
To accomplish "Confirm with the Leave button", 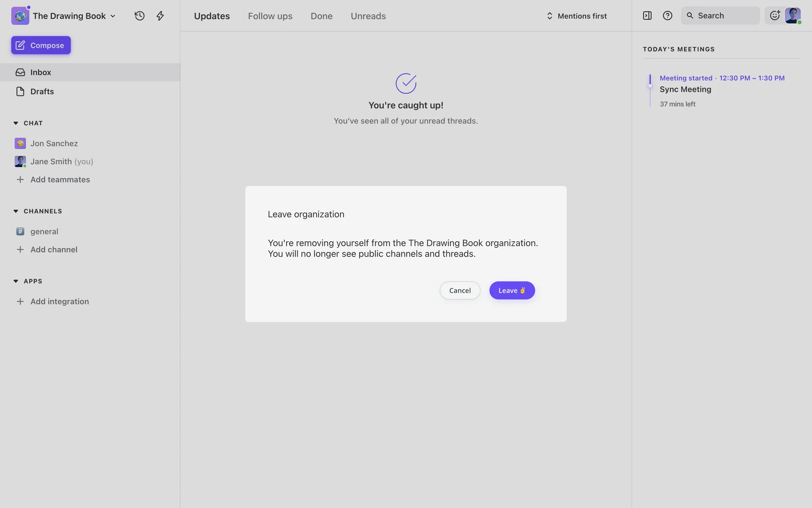I will (x=512, y=290).
